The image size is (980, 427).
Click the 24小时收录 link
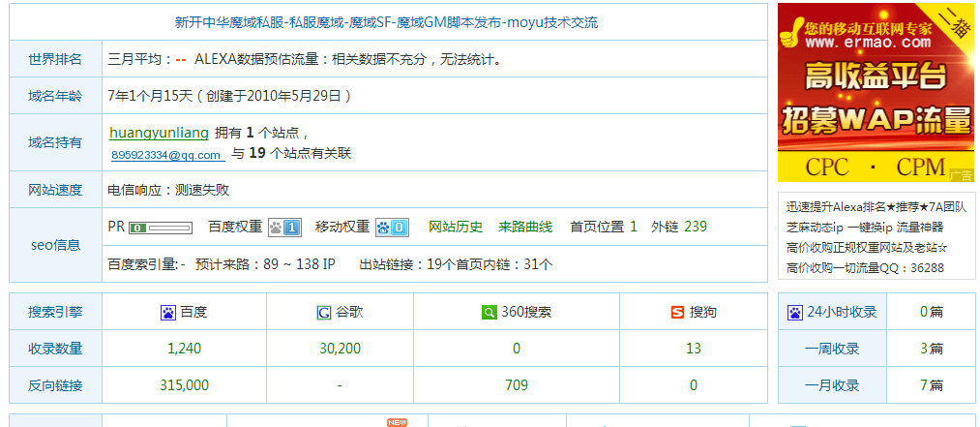842,312
